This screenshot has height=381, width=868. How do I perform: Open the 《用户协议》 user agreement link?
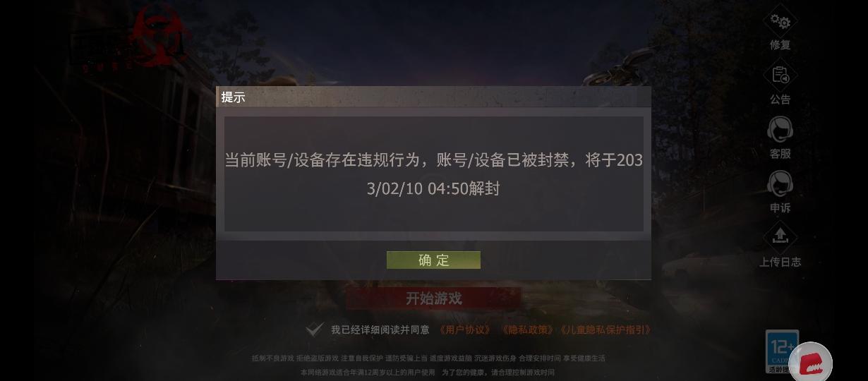(x=464, y=329)
